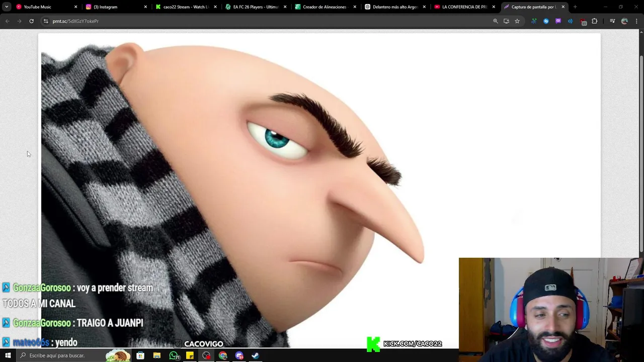The width and height of the screenshot is (644, 362).
Task: Open the blue sound waves extension
Action: 570,21
